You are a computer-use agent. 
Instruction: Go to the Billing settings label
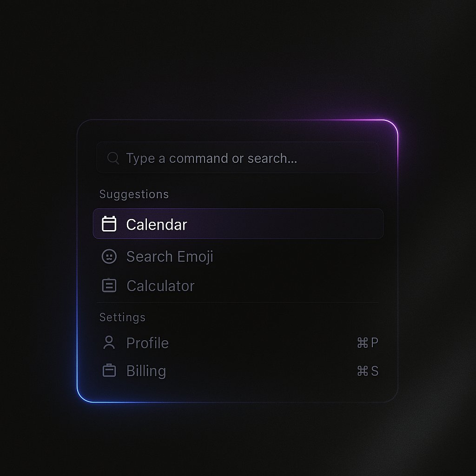(x=146, y=371)
